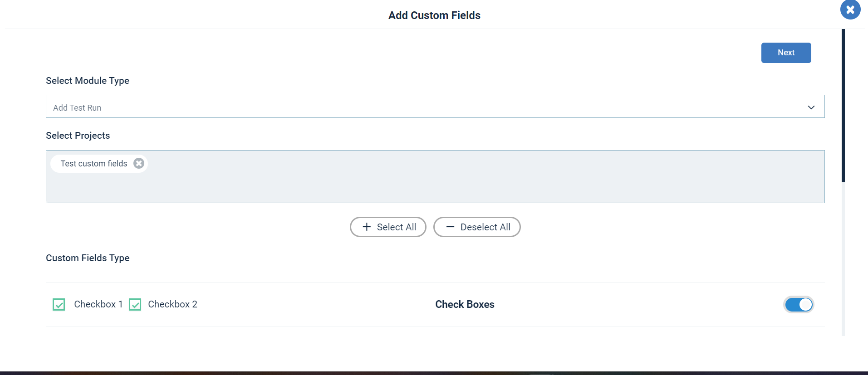Disable the Check Boxes toggle switch
The image size is (868, 375).
pyautogui.click(x=799, y=304)
